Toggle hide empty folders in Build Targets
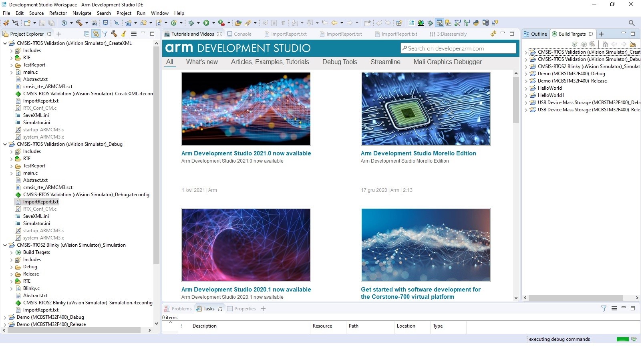 click(633, 44)
